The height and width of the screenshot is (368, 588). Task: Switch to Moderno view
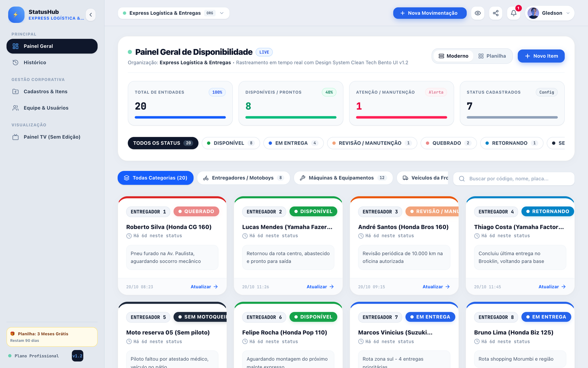[453, 56]
